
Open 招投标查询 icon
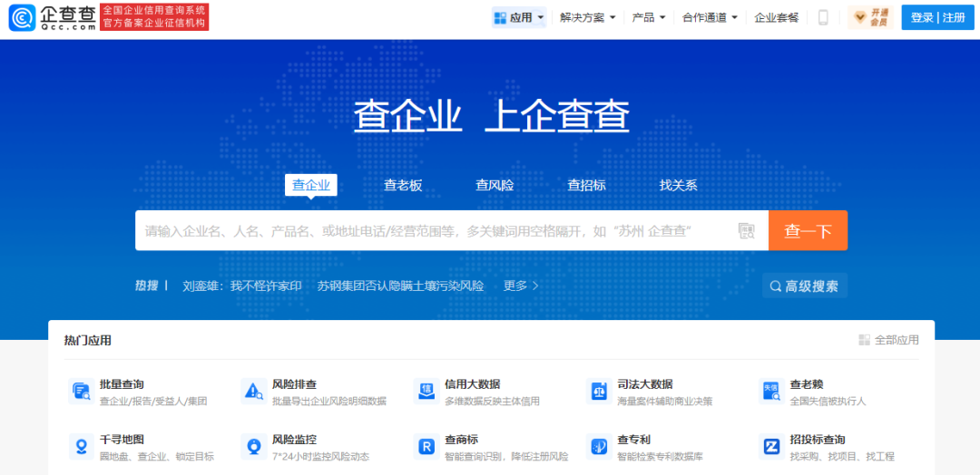771,446
